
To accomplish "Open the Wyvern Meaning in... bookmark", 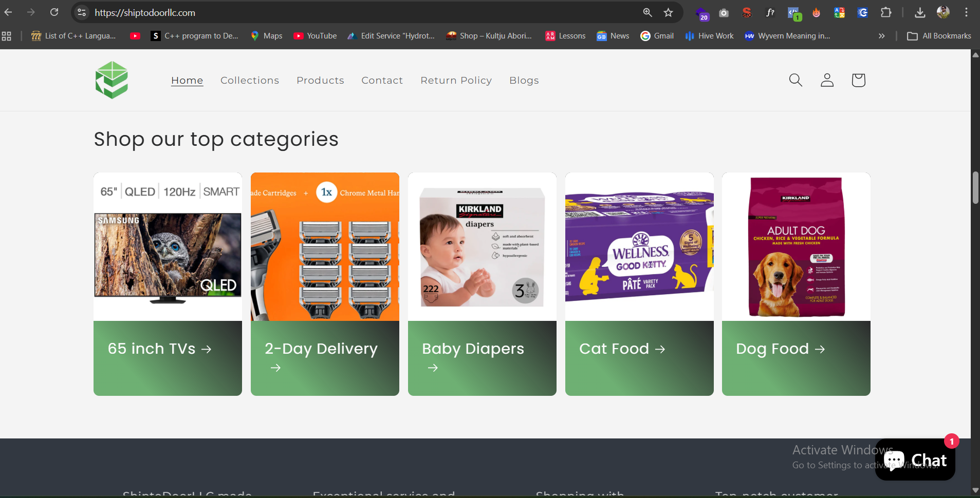I will (787, 36).
